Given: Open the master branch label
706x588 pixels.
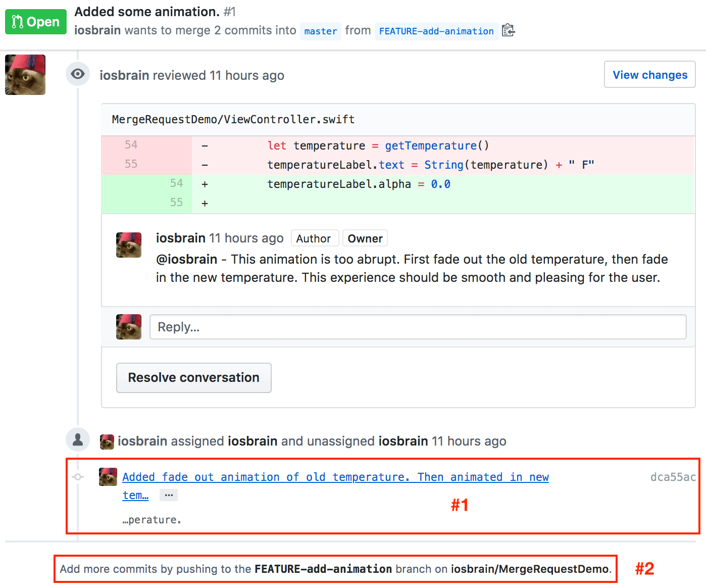Looking at the screenshot, I should pyautogui.click(x=320, y=31).
